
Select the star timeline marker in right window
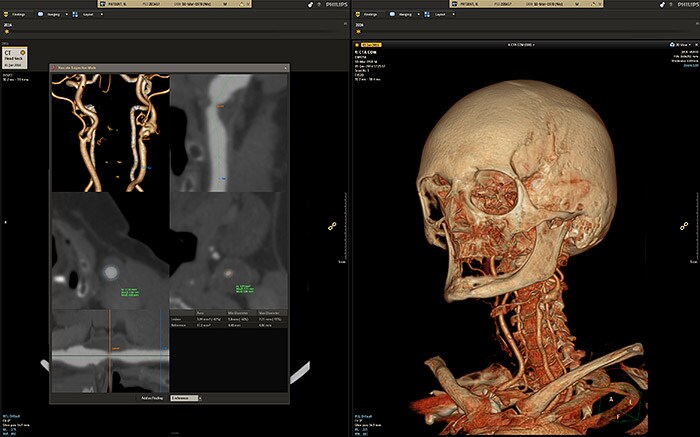pos(358,32)
